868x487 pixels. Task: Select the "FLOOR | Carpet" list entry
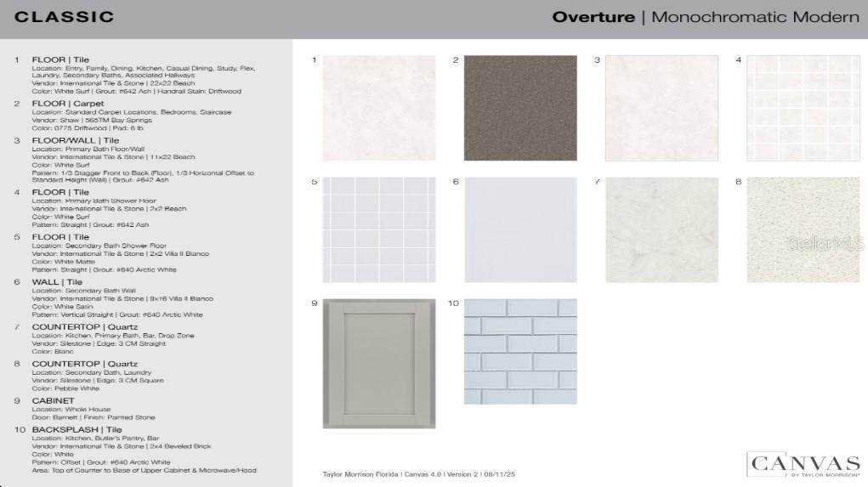[68, 104]
